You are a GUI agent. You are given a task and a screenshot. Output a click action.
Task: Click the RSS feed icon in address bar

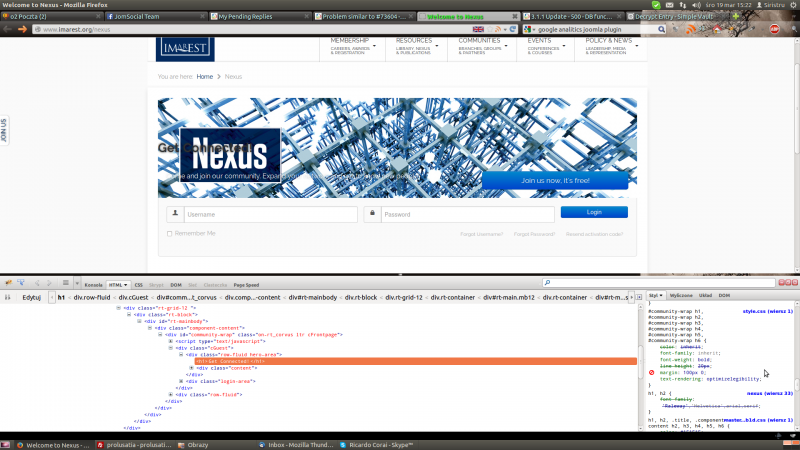pos(498,30)
